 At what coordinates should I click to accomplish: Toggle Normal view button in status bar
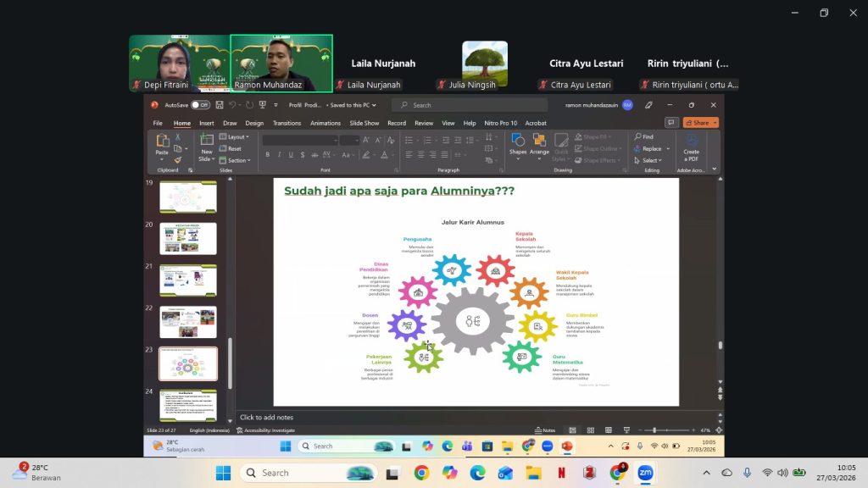(572, 430)
